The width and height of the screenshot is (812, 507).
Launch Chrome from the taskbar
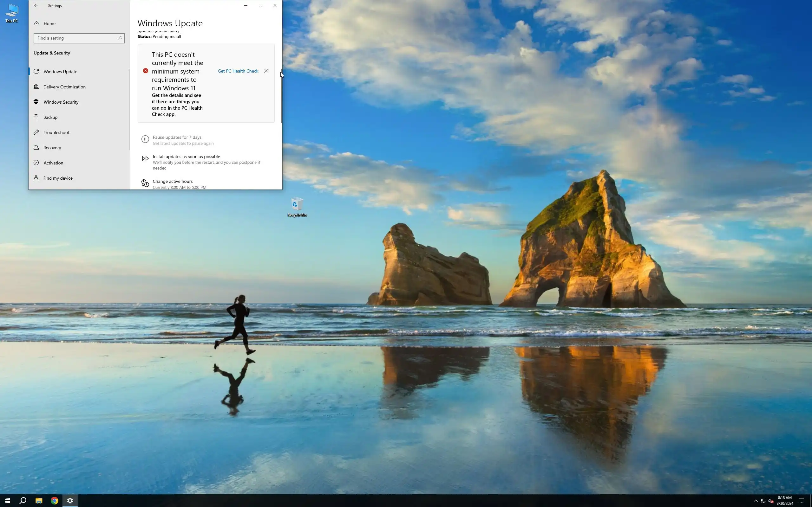pos(54,501)
